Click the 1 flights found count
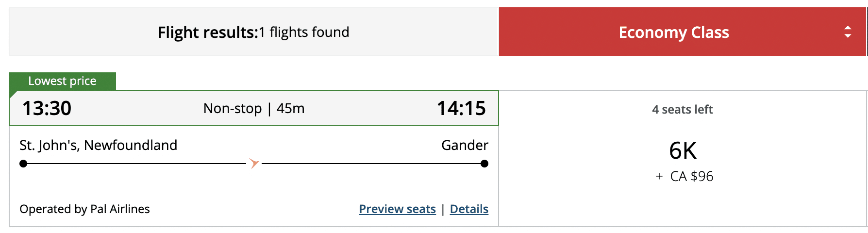Screen dimensions: 868x233 304,33
